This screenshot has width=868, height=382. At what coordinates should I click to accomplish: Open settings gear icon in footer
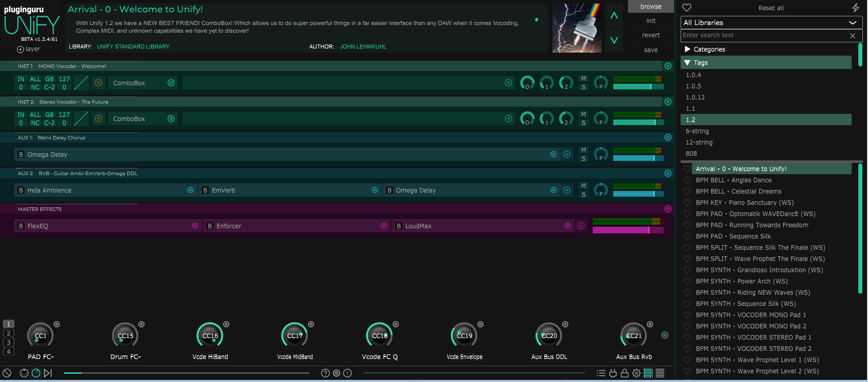(x=636, y=373)
